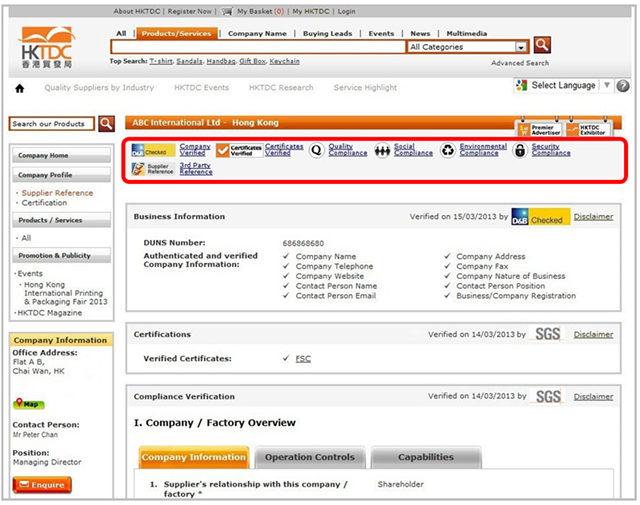Select the Events search tab

coord(381,33)
